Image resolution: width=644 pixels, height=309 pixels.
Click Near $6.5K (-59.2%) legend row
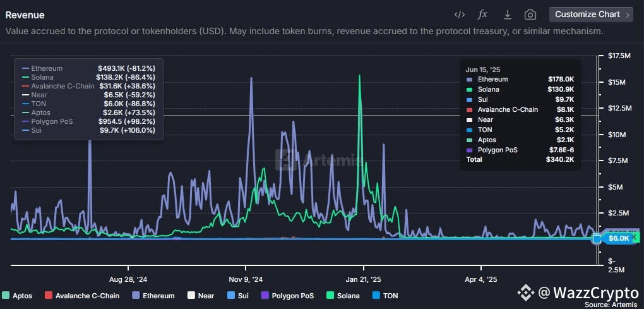[89, 95]
